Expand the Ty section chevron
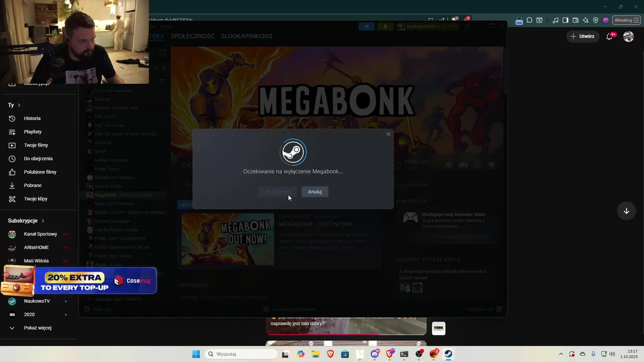644x362 pixels. 19,105
